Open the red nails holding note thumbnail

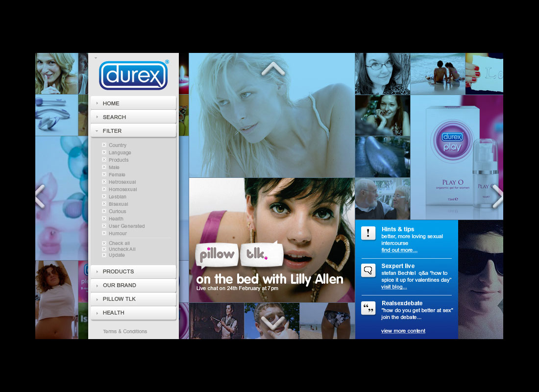484,73
